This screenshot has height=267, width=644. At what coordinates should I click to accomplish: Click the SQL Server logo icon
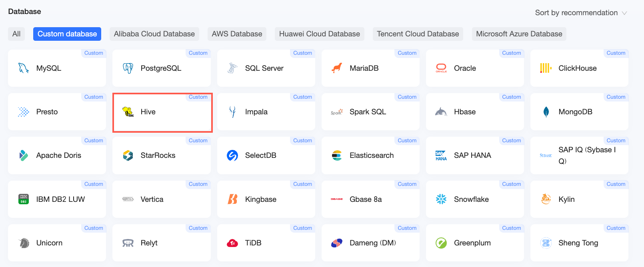click(x=232, y=68)
